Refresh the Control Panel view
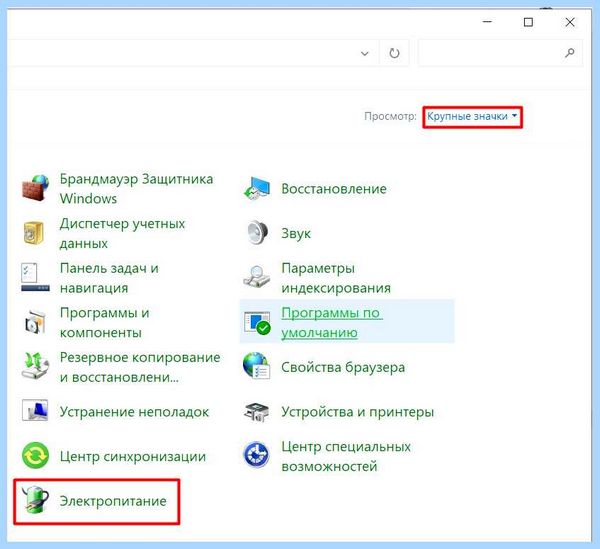The width and height of the screenshot is (600, 549). pyautogui.click(x=394, y=53)
